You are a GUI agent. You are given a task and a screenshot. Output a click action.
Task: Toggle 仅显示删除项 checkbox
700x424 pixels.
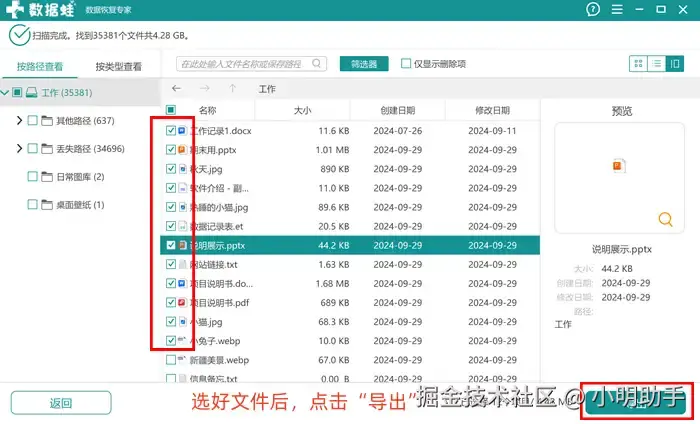(x=405, y=63)
